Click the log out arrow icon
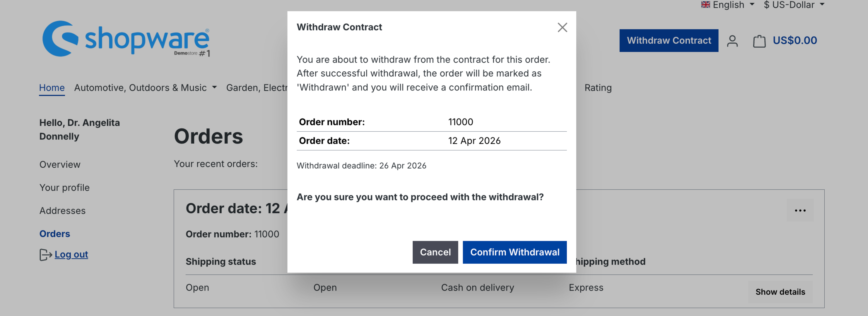The width and height of the screenshot is (868, 316). tap(45, 255)
